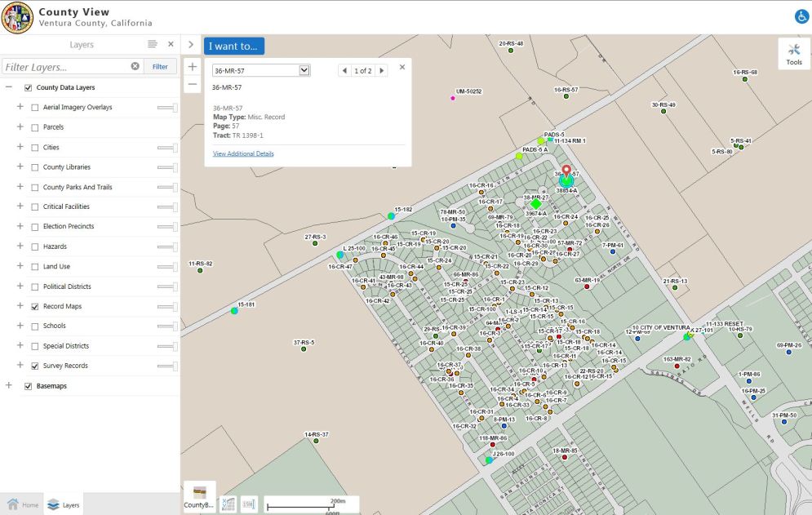The image size is (812, 515).
Task: Zoom out on the map
Action: (192, 84)
